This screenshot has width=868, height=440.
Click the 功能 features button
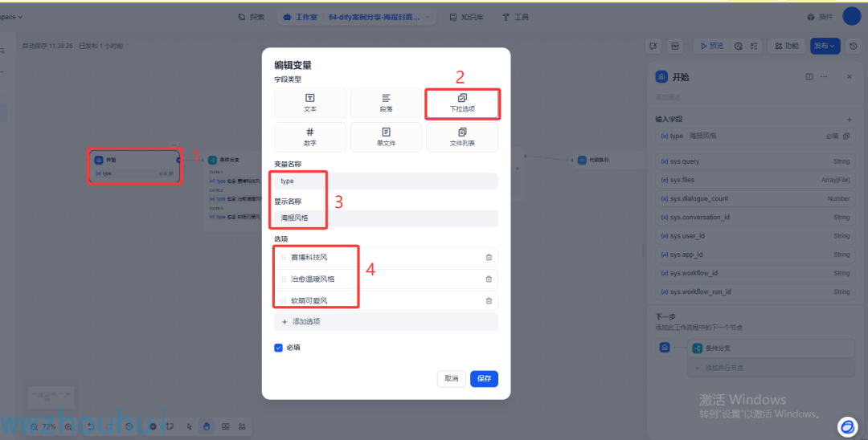[786, 46]
